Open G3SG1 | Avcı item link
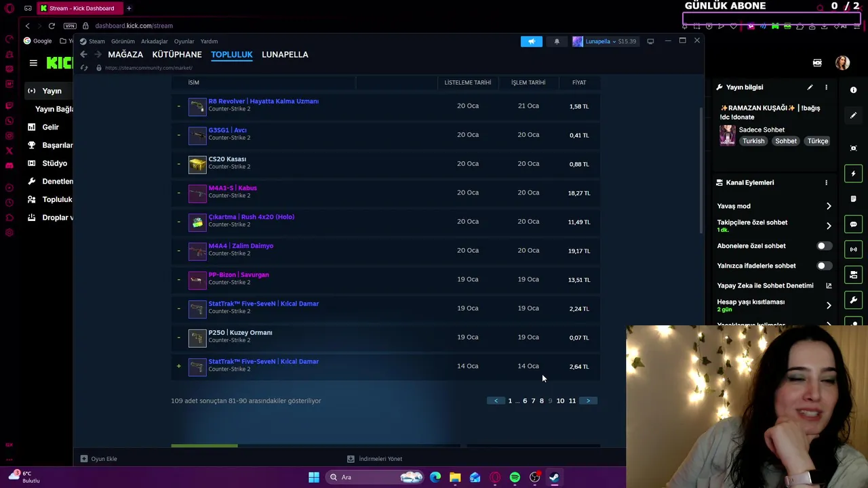Viewport: 868px width, 488px height. (x=227, y=130)
